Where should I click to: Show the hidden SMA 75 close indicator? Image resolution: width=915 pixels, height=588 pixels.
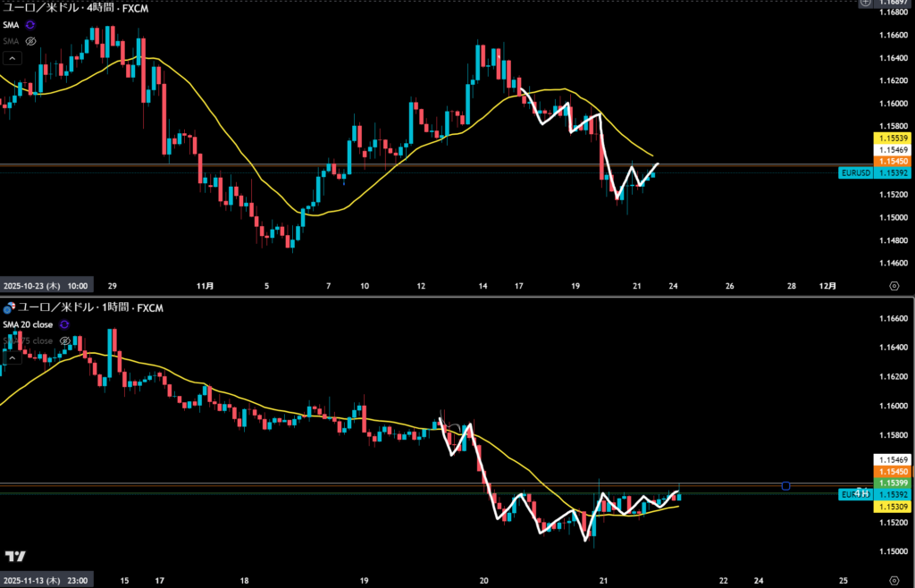coord(65,340)
